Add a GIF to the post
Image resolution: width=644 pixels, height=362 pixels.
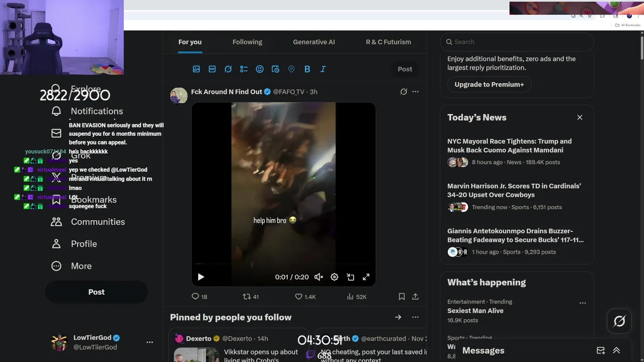(x=212, y=69)
